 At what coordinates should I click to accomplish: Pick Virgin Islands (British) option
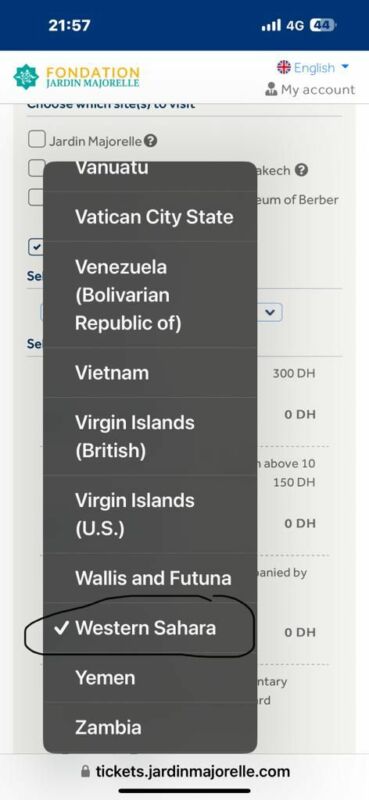coord(150,437)
